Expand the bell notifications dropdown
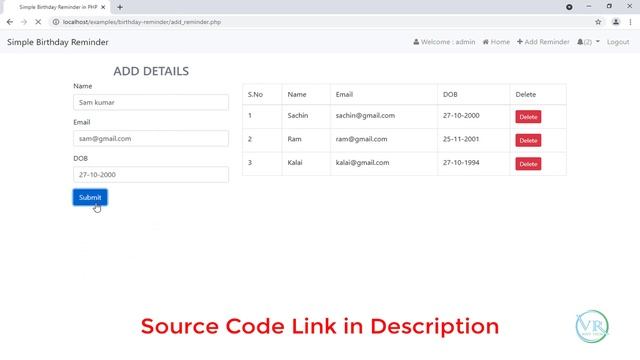The image size is (640, 360). point(588,42)
